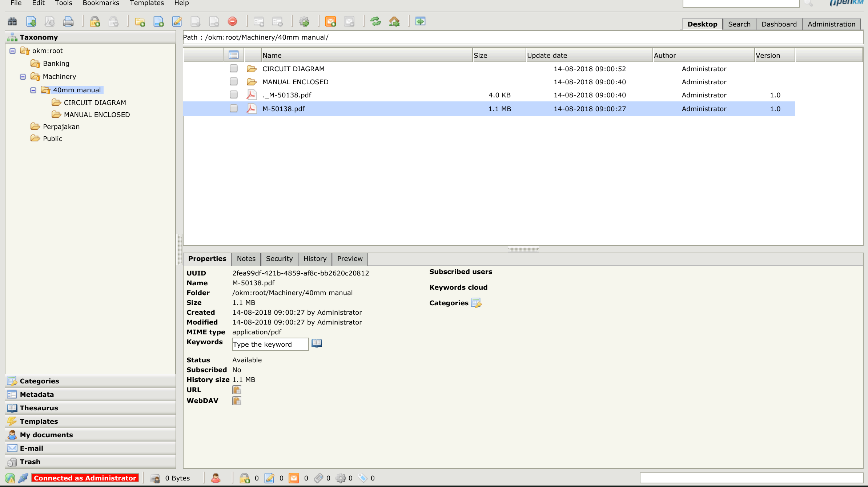The width and height of the screenshot is (868, 487).
Task: Check the CIRCUIT DIAGRAM folder checkbox
Action: 234,69
